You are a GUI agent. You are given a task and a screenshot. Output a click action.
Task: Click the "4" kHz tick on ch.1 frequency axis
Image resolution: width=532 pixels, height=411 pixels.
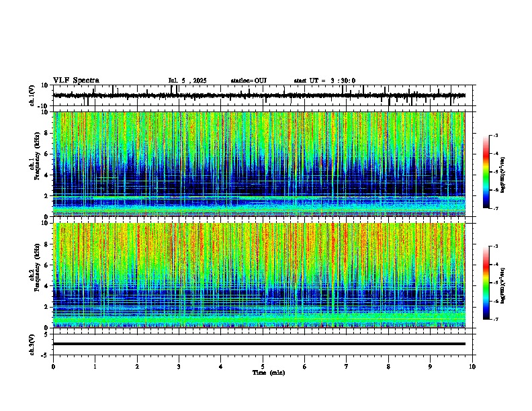pos(46,175)
